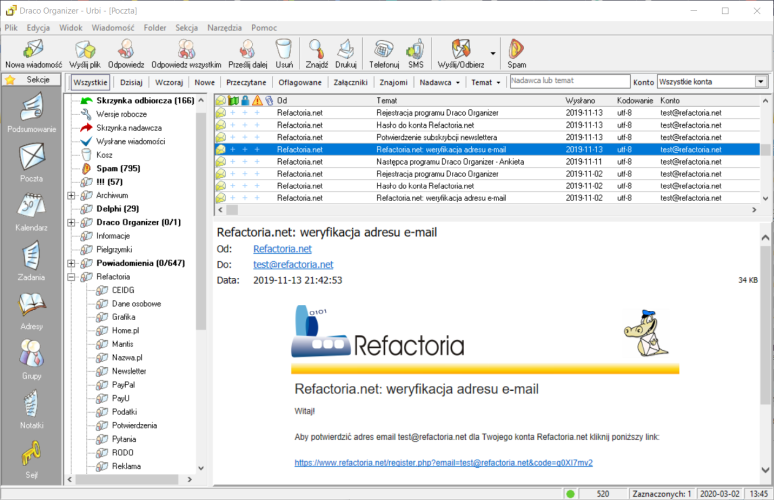The height and width of the screenshot is (500, 774).
Task: Select 'Potwierdzenie subskrybcji newslettera' message
Action: [x=487, y=138]
